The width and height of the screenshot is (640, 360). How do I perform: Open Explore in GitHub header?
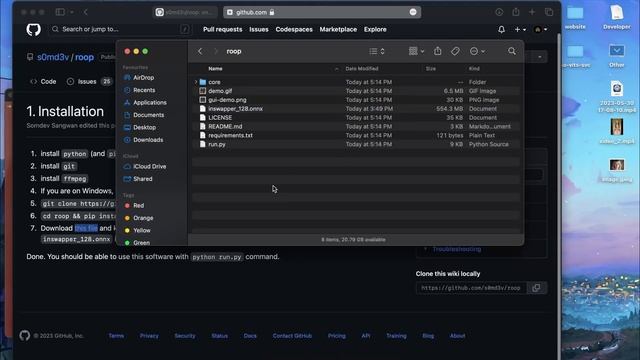pyautogui.click(x=375, y=29)
